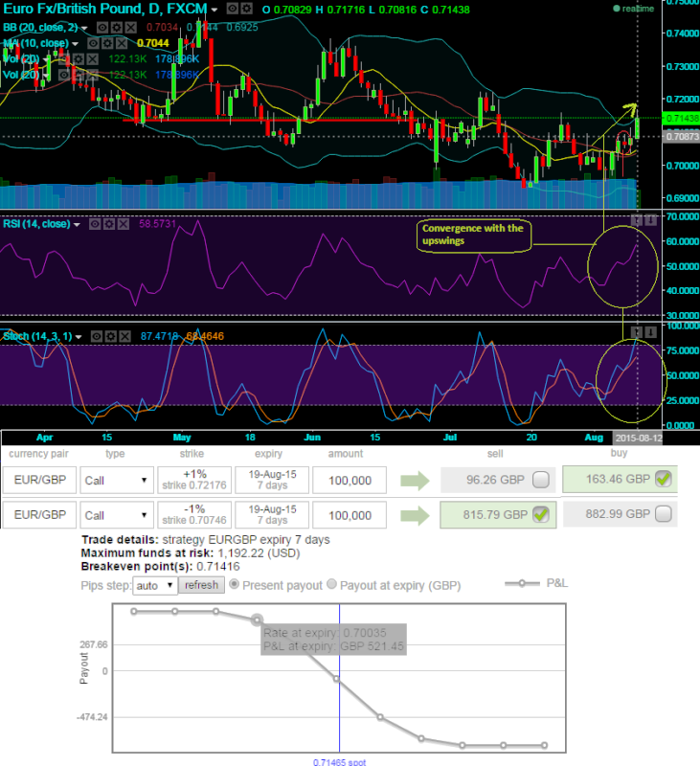This screenshot has height=766, width=700.
Task: Move Stoch pane down with arrow icon
Action: click(x=651, y=329)
